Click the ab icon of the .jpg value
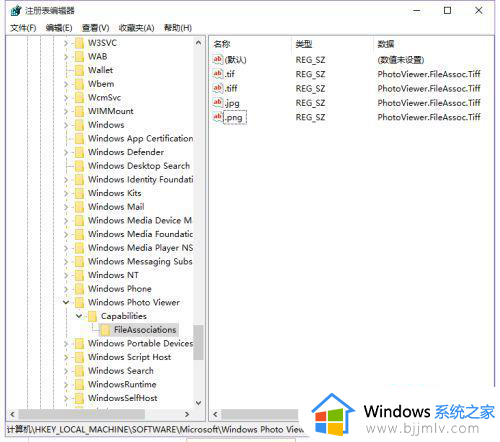The image size is (500, 442). (218, 102)
